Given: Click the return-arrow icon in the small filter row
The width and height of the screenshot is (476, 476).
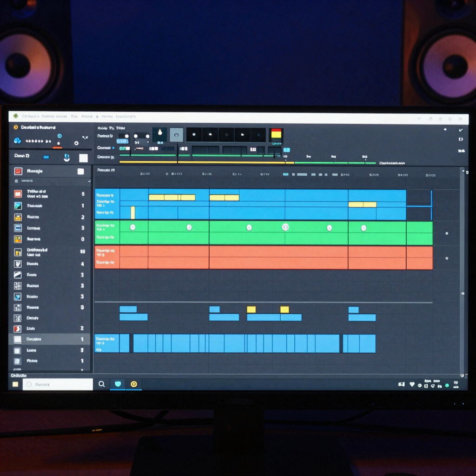Looking at the screenshot, I should click(x=89, y=181).
